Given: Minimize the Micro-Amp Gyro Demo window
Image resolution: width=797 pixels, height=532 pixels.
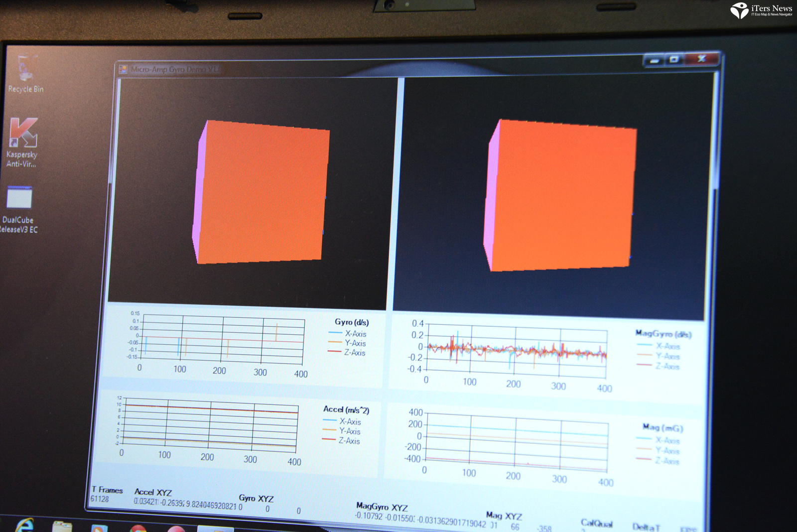Looking at the screenshot, I should point(655,60).
